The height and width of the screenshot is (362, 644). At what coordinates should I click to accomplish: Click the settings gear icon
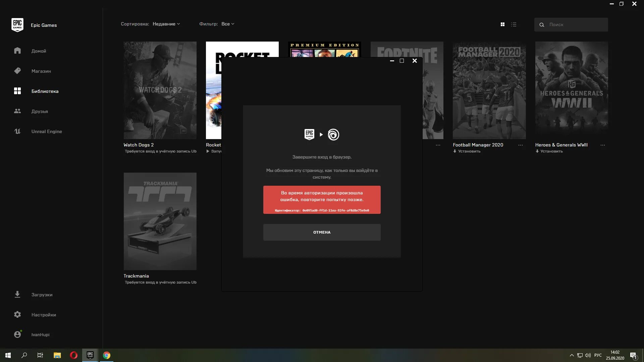click(x=17, y=314)
